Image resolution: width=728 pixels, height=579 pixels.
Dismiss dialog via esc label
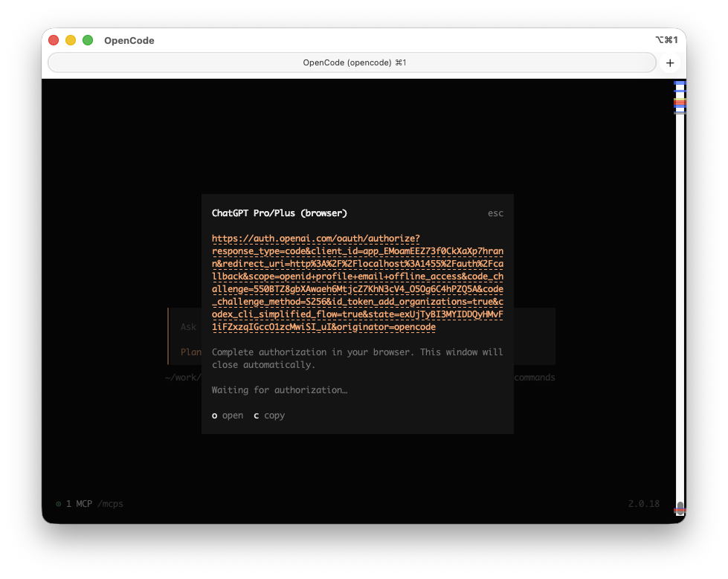(495, 213)
